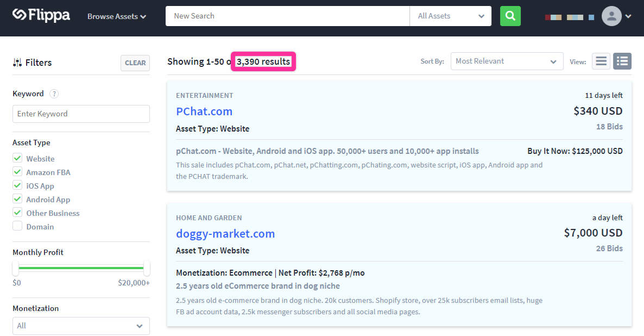This screenshot has width=644, height=336.
Task: Open the Browse Assets menu
Action: (117, 16)
